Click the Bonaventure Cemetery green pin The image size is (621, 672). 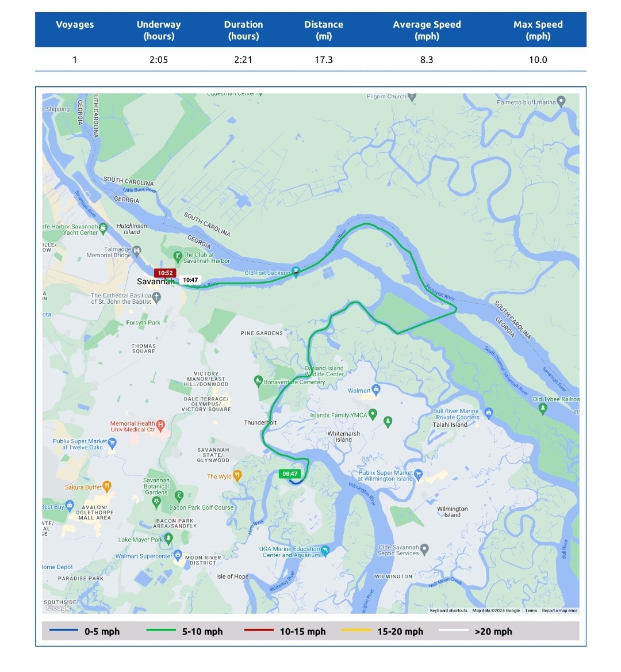tap(258, 380)
